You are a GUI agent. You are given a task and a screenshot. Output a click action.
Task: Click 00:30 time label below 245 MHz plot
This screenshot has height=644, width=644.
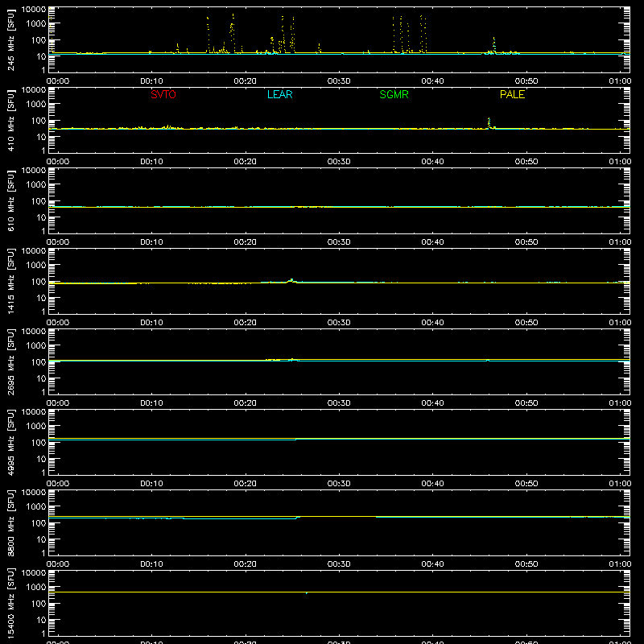[x=339, y=81]
